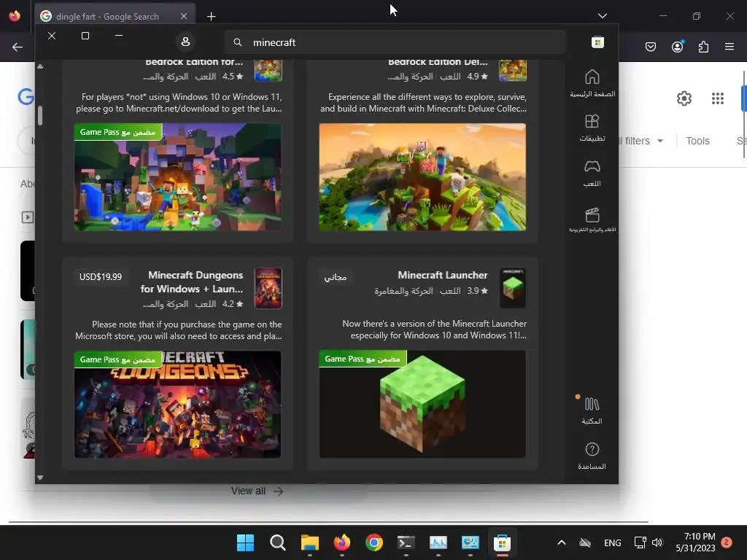747x560 pixels.
Task: Open Help in the Store sidebar
Action: (x=592, y=456)
